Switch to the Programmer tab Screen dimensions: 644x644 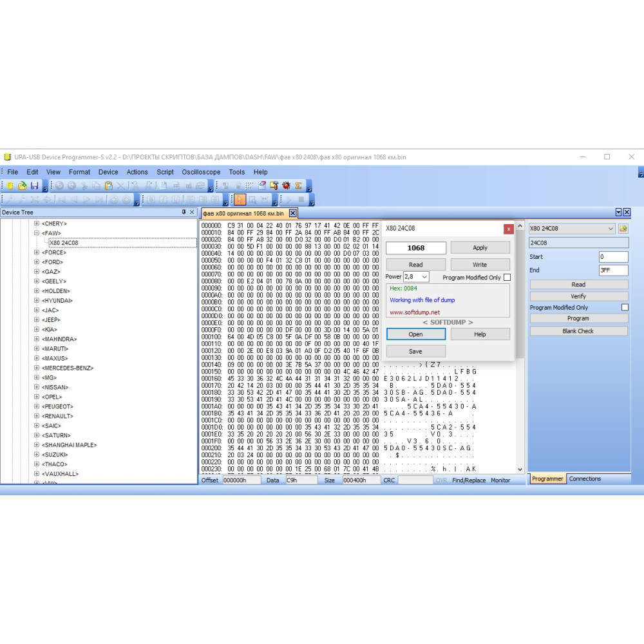coord(547,479)
